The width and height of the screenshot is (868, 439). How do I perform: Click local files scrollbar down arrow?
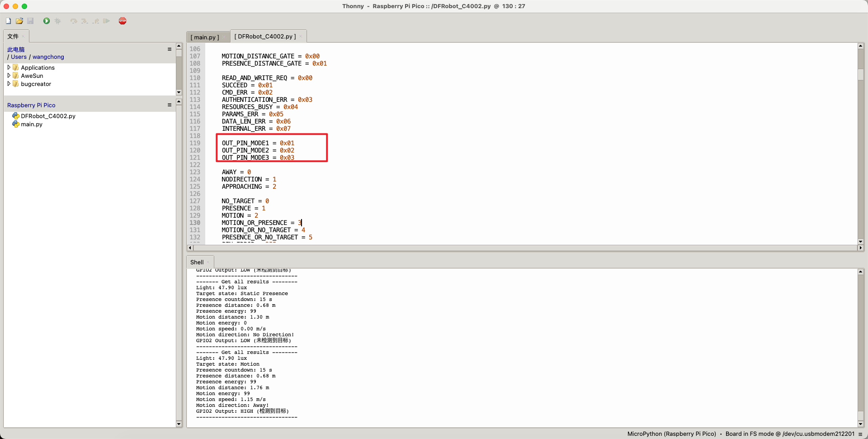(x=179, y=92)
